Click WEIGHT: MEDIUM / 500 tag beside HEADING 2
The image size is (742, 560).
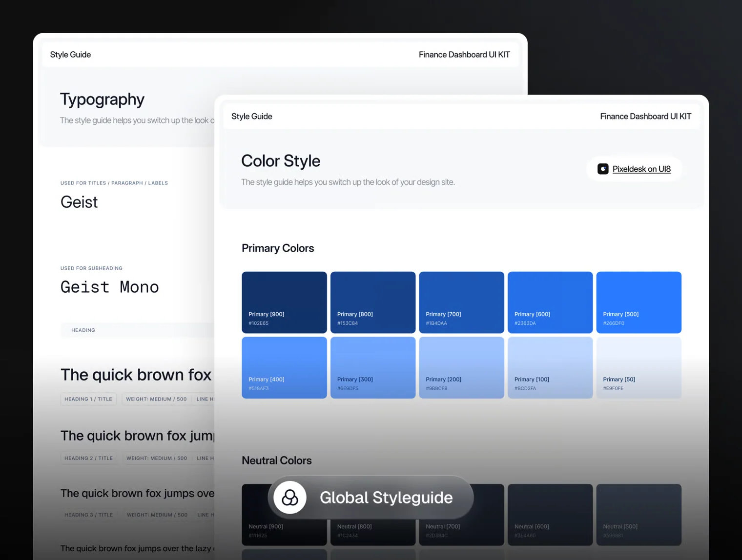(x=157, y=458)
